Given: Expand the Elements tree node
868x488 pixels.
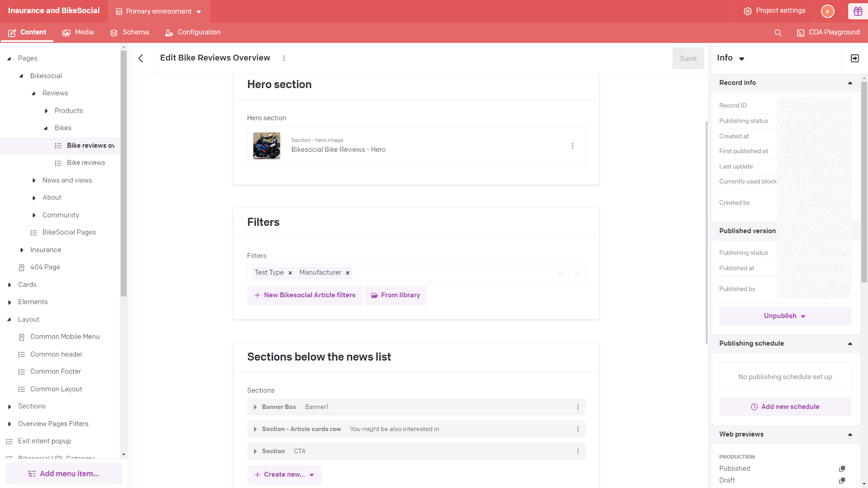Looking at the screenshot, I should pos(9,302).
